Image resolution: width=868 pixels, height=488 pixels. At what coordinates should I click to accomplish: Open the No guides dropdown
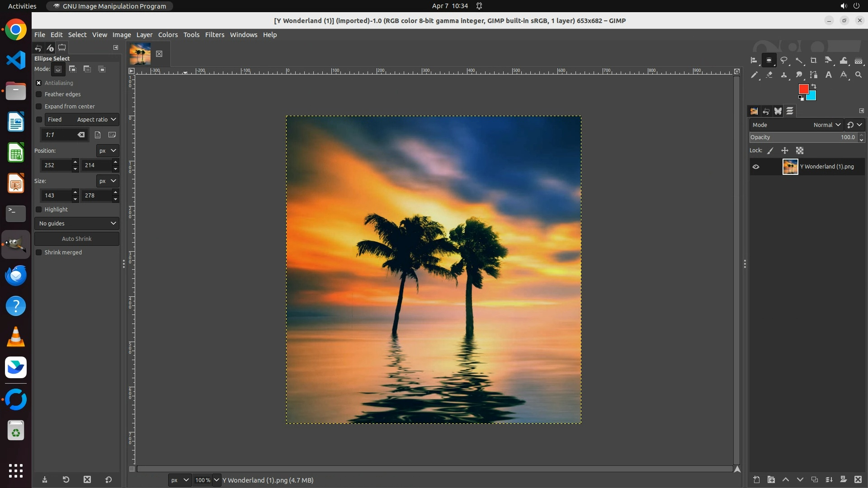click(76, 223)
